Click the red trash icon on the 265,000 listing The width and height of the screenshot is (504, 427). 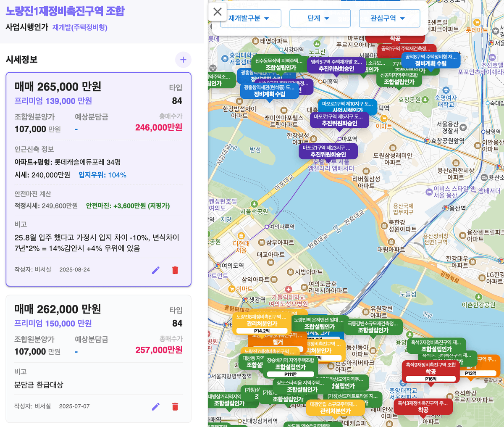coord(175,270)
